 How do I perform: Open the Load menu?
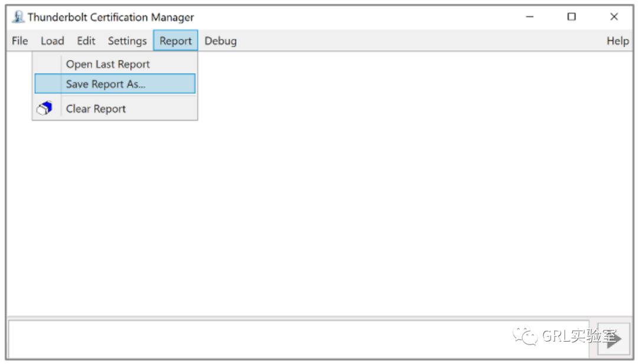coord(52,41)
